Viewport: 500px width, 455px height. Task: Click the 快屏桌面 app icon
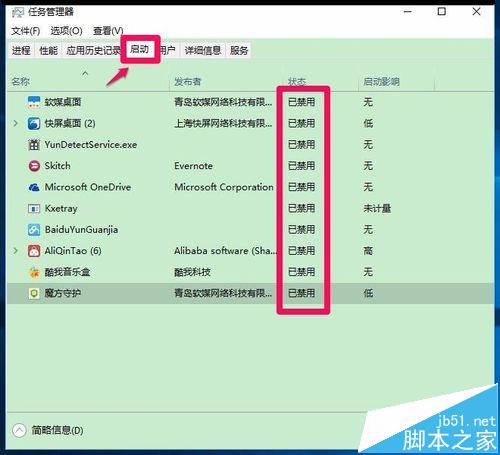pos(34,123)
